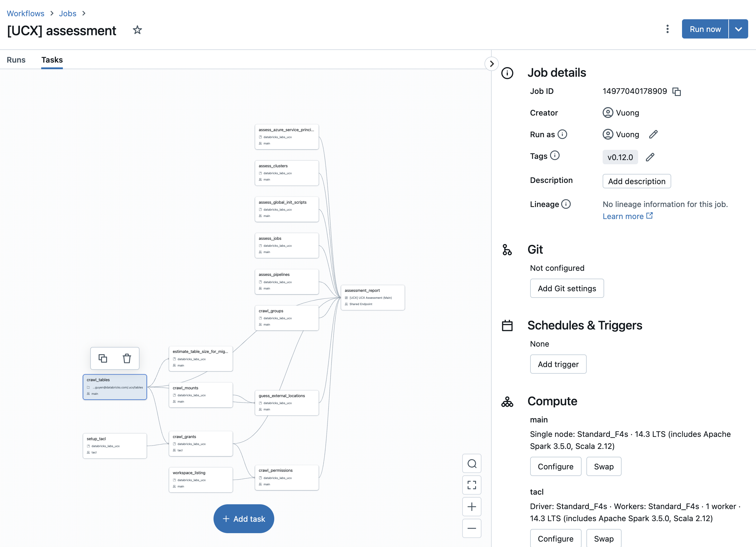Image resolution: width=756 pixels, height=547 pixels.
Task: Edit the Run as user with pencil icon
Action: [x=653, y=134]
